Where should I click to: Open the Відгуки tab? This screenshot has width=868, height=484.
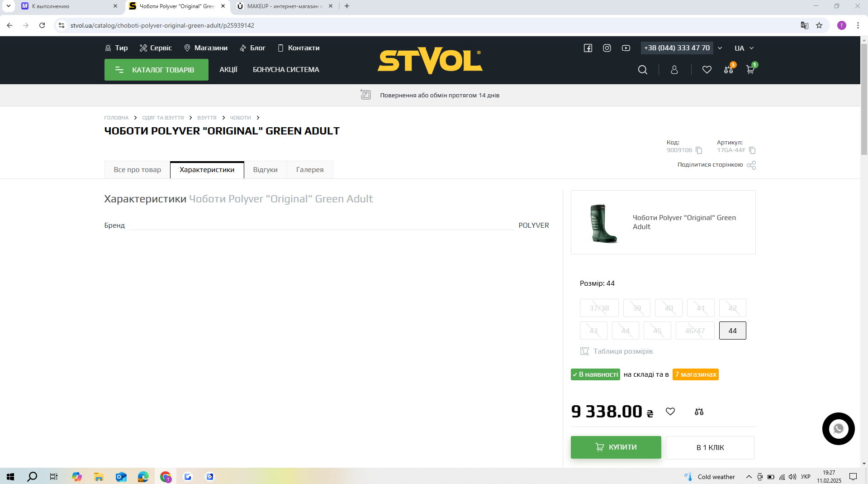point(266,170)
